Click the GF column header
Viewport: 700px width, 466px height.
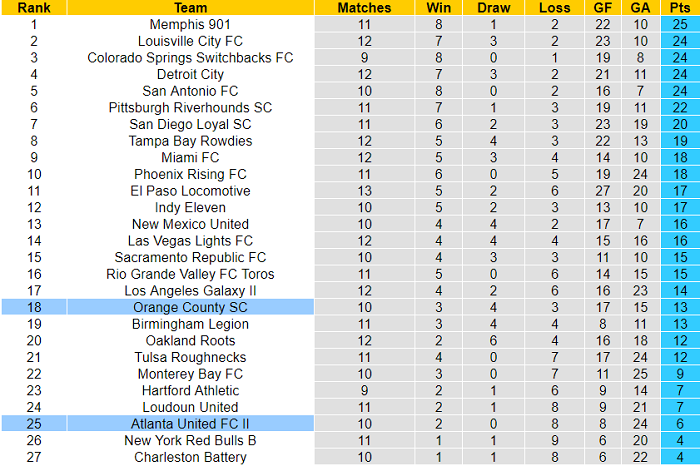[x=602, y=7]
